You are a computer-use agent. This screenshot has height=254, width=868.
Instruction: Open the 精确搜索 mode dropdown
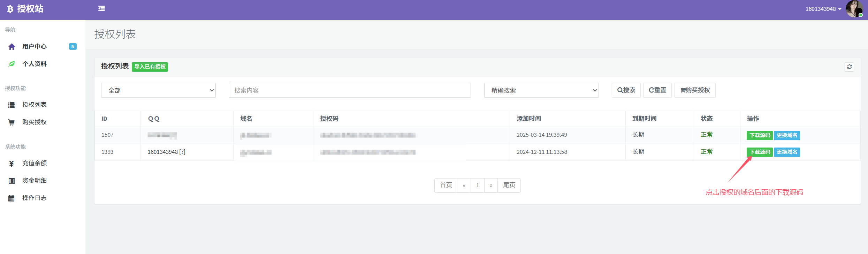[541, 90]
